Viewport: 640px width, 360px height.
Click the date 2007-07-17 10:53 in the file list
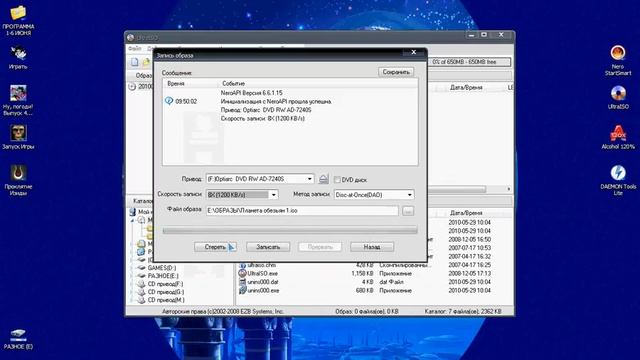(469, 248)
